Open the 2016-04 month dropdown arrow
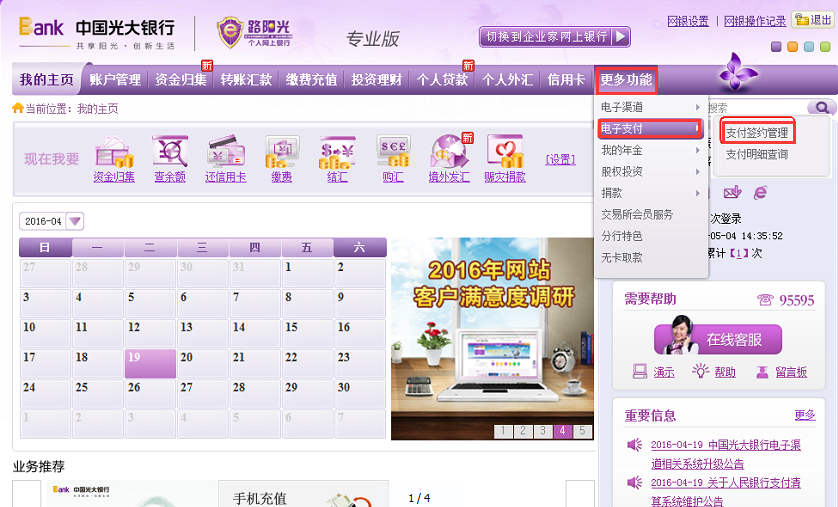This screenshot has width=838, height=507. [x=75, y=221]
